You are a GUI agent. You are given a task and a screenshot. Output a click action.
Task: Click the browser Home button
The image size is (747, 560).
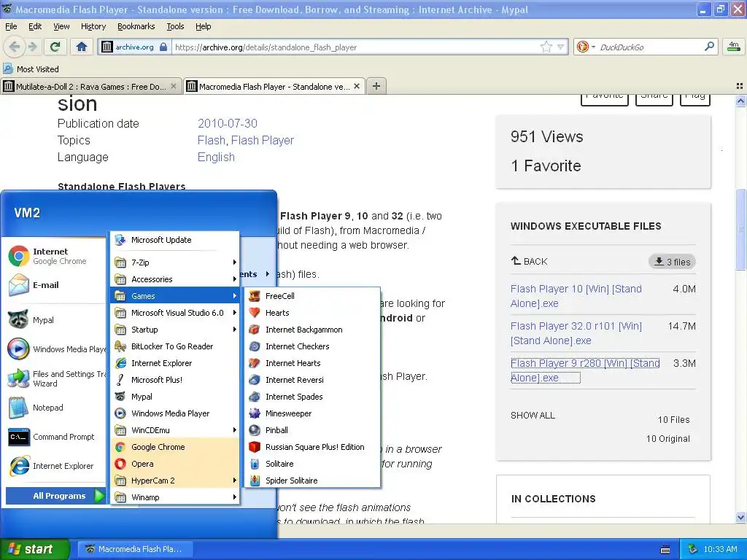coord(82,47)
